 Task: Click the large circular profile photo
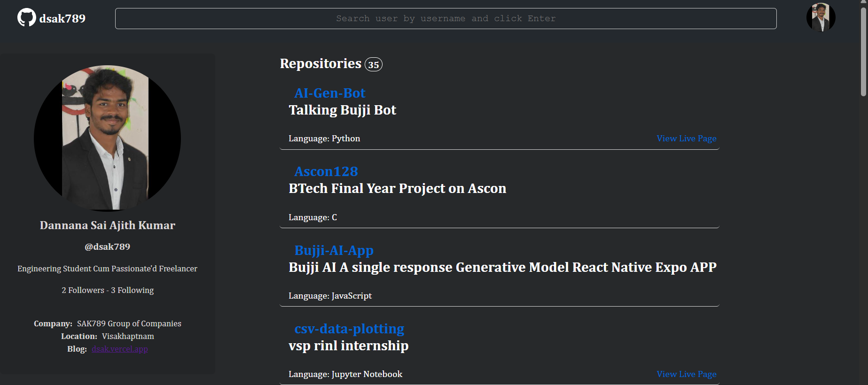[107, 138]
